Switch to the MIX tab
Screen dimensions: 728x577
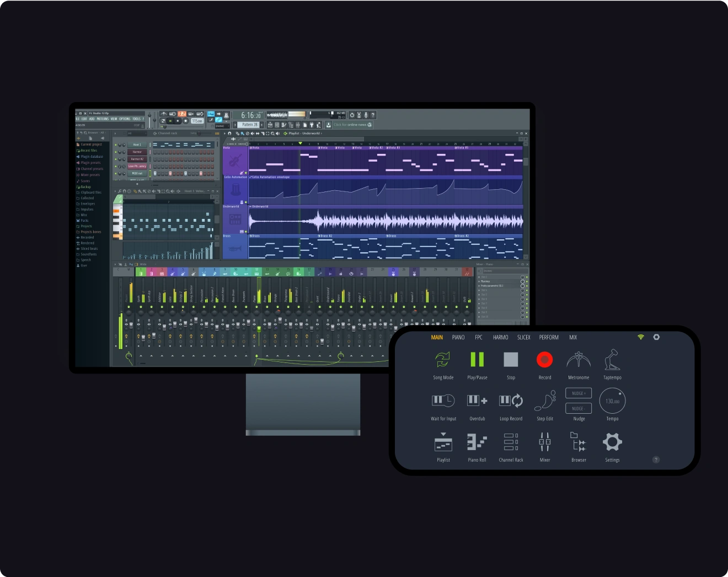click(x=573, y=338)
